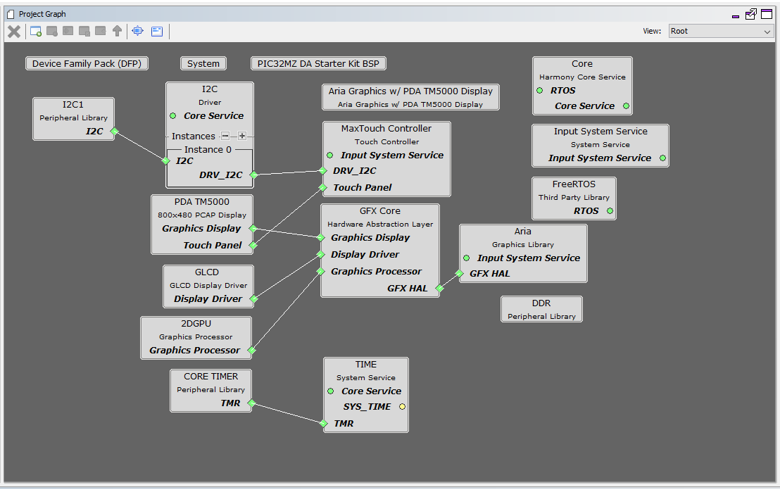Screen dimensions: 781x489
Task: Click the TMR diamond on CORE TIMER box
Action: 252,403
